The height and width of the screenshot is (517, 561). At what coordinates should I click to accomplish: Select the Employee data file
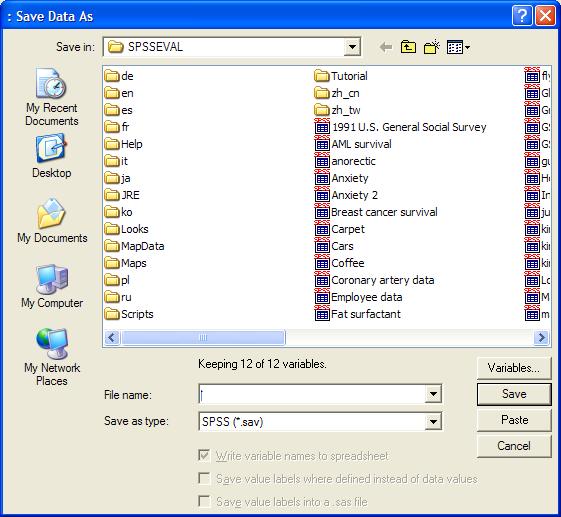click(x=358, y=297)
